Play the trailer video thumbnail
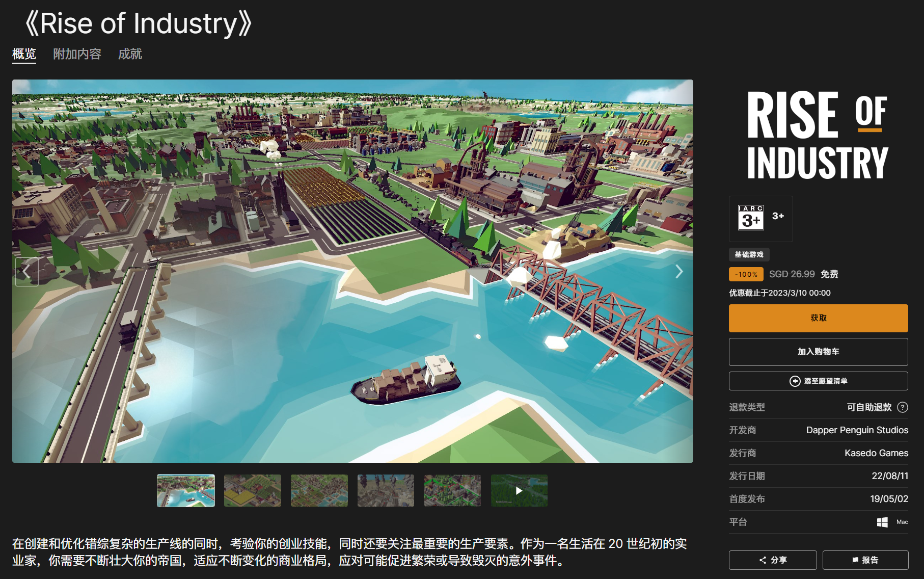The image size is (924, 579). [x=519, y=490]
